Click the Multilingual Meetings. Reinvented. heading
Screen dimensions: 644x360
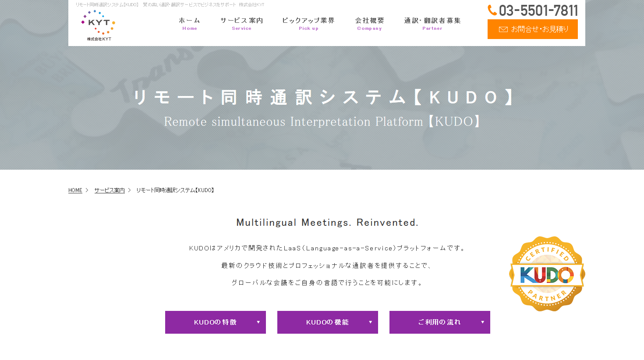(x=327, y=223)
